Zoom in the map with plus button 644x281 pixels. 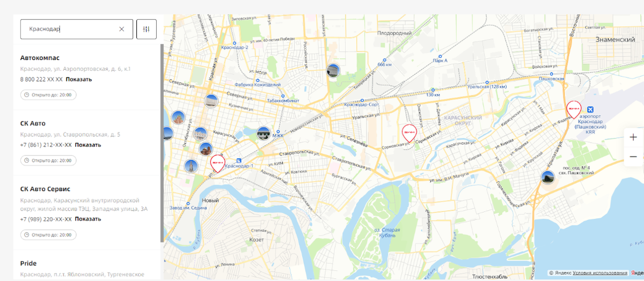click(633, 137)
